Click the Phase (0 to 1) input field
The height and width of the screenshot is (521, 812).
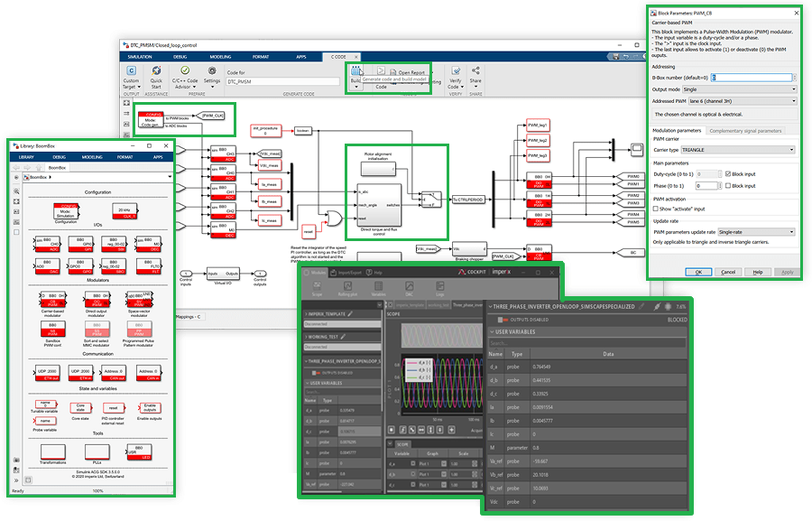(706, 186)
